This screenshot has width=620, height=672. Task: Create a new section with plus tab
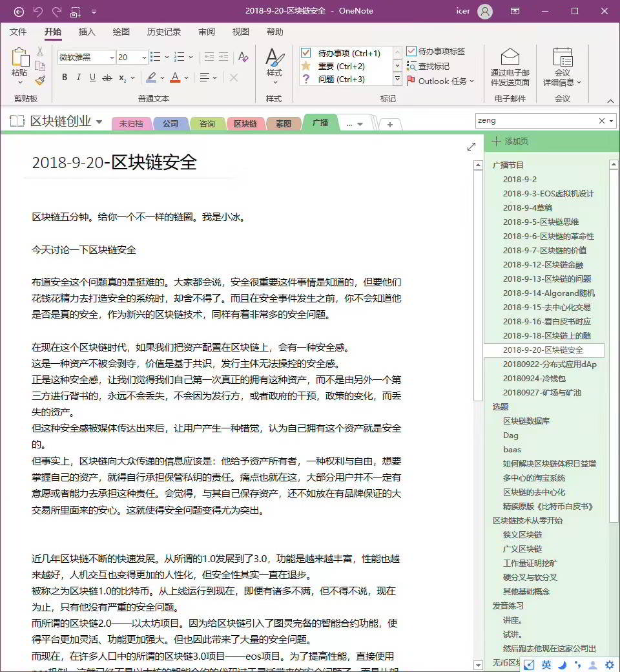[390, 124]
